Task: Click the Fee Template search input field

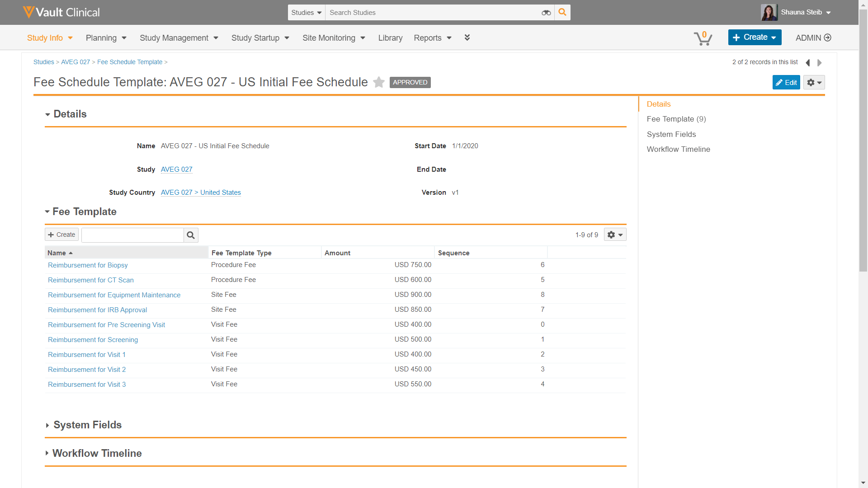Action: (x=132, y=235)
